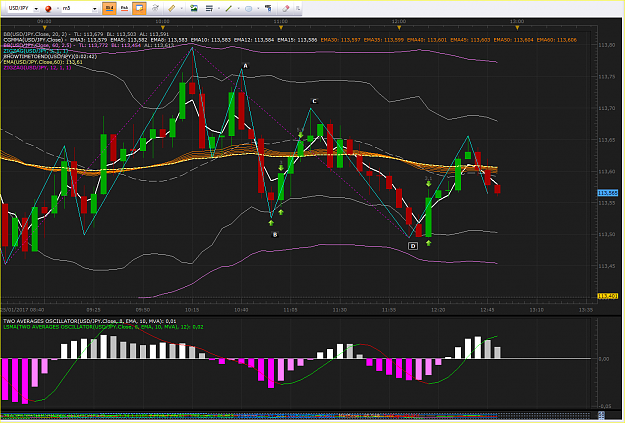Click the 10:00 session marker triangle
The image size is (625, 423).
click(163, 28)
